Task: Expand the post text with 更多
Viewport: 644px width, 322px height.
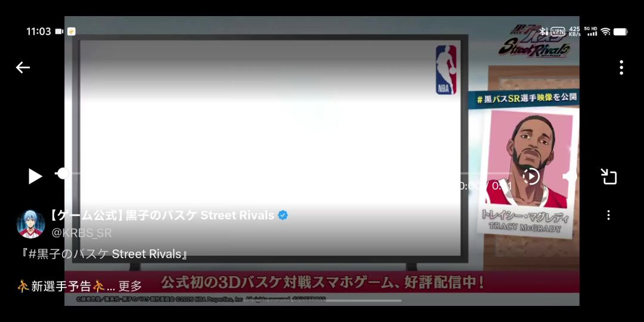Action: pos(130,286)
